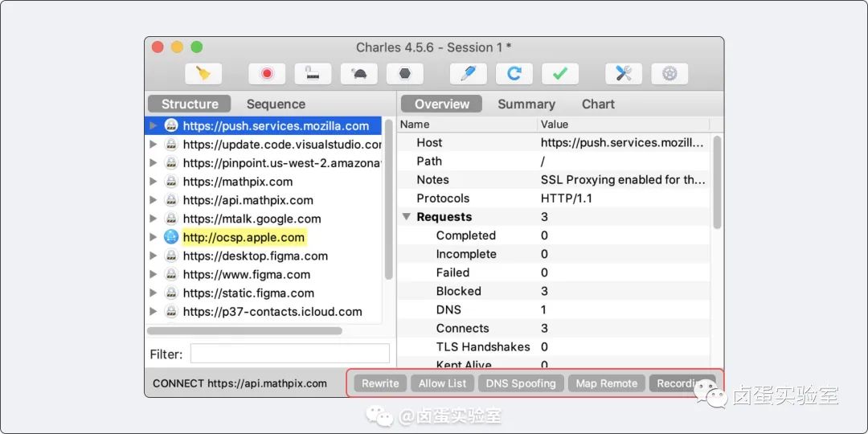The image size is (868, 434).
Task: Open Tools via the wrench icon
Action: point(624,74)
